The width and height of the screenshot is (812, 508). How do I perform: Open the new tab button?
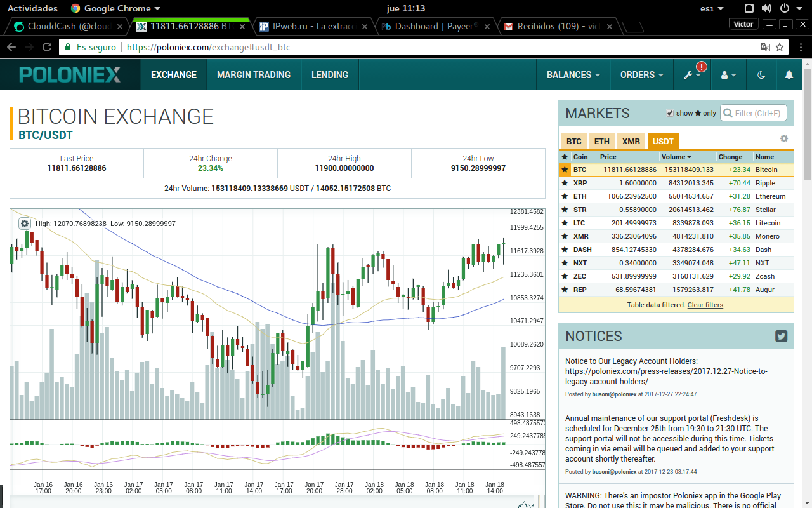[x=632, y=27]
